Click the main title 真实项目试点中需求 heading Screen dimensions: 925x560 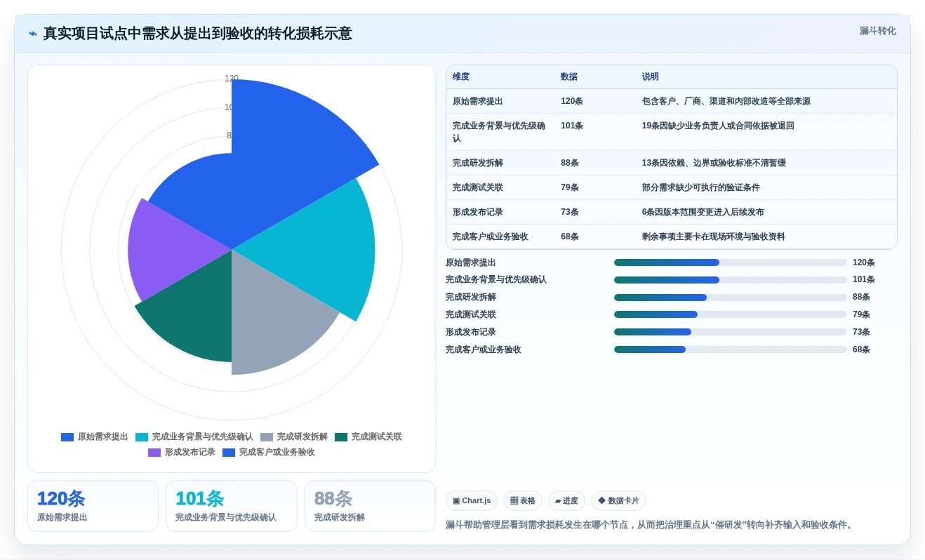pyautogui.click(x=198, y=34)
